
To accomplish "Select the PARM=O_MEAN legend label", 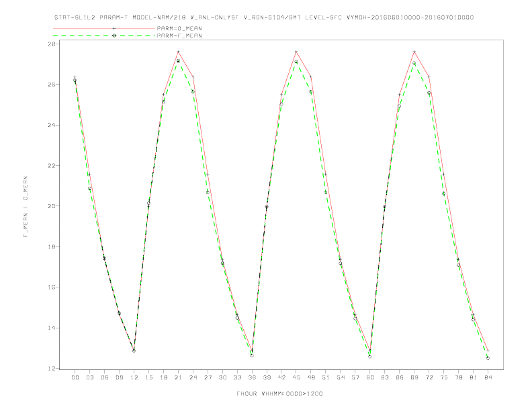I will tap(179, 28).
